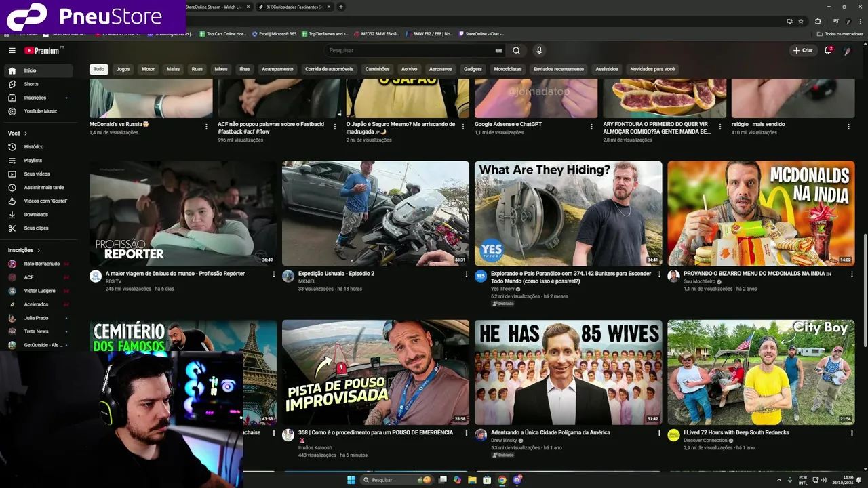
Task: Open Discover Connection channel avatar
Action: [673, 434]
